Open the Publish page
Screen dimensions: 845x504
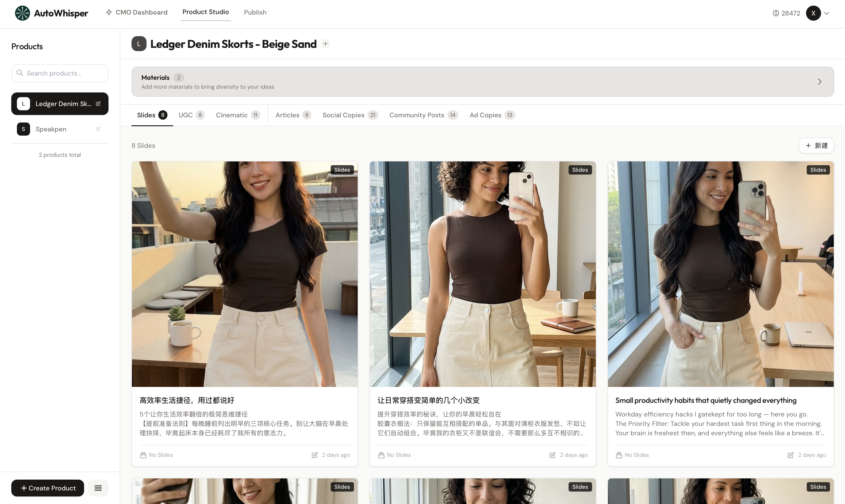[255, 12]
